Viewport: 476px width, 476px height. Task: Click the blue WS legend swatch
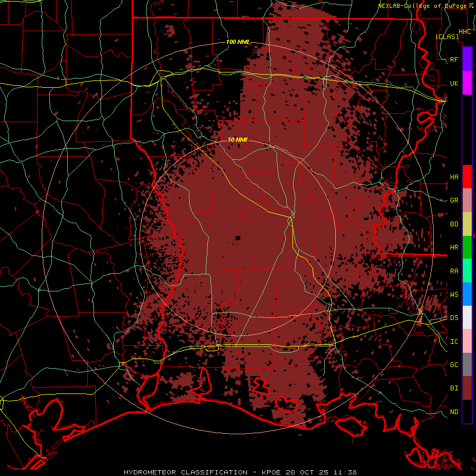click(467, 294)
